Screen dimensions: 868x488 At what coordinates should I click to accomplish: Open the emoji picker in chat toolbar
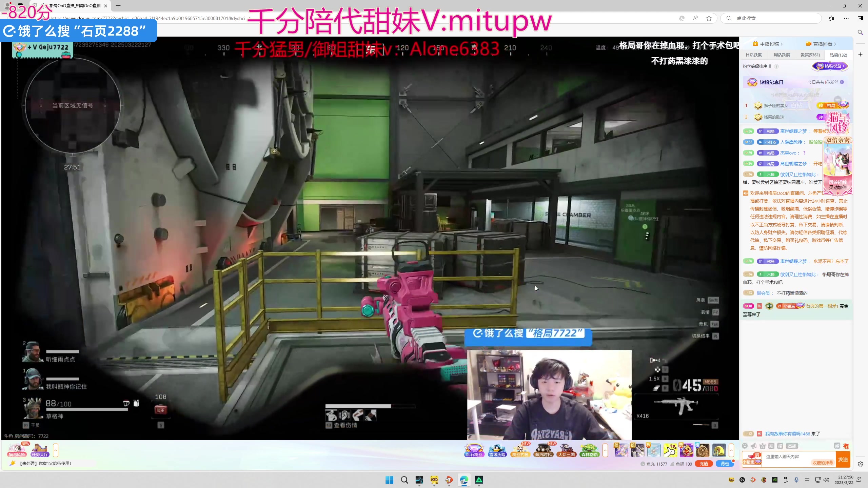click(745, 446)
